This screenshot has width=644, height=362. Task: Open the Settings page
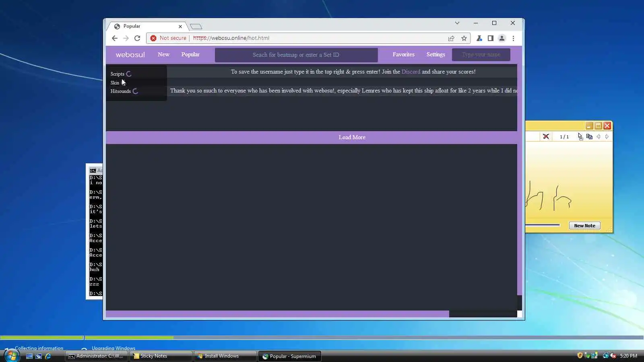[x=436, y=54]
